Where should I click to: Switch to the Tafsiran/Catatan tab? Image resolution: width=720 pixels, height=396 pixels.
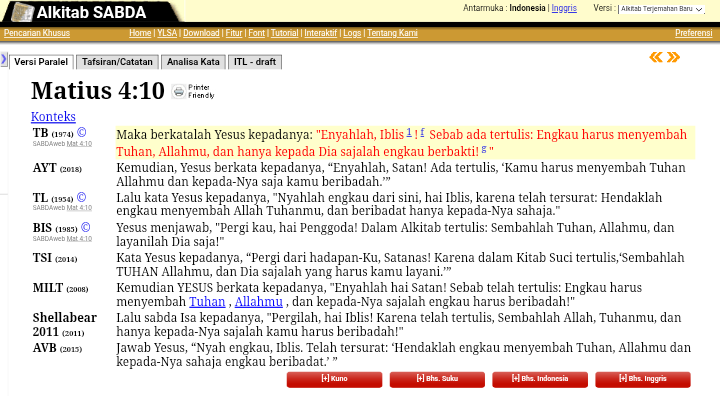click(x=117, y=62)
